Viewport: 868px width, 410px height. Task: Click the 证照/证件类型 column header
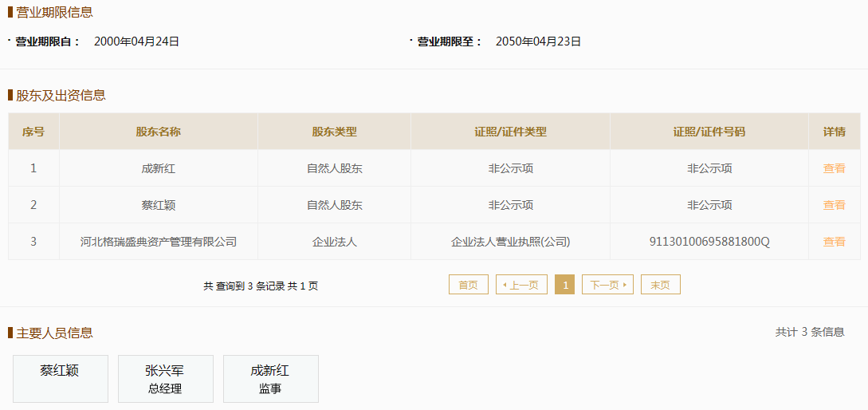coord(510,132)
